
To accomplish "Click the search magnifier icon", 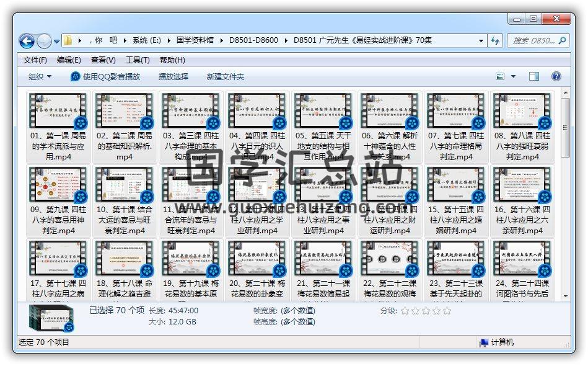I will pyautogui.click(x=562, y=41).
